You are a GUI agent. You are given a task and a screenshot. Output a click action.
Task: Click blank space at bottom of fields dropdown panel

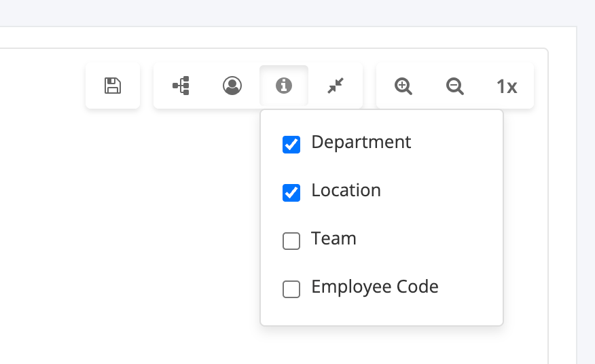tap(380, 314)
